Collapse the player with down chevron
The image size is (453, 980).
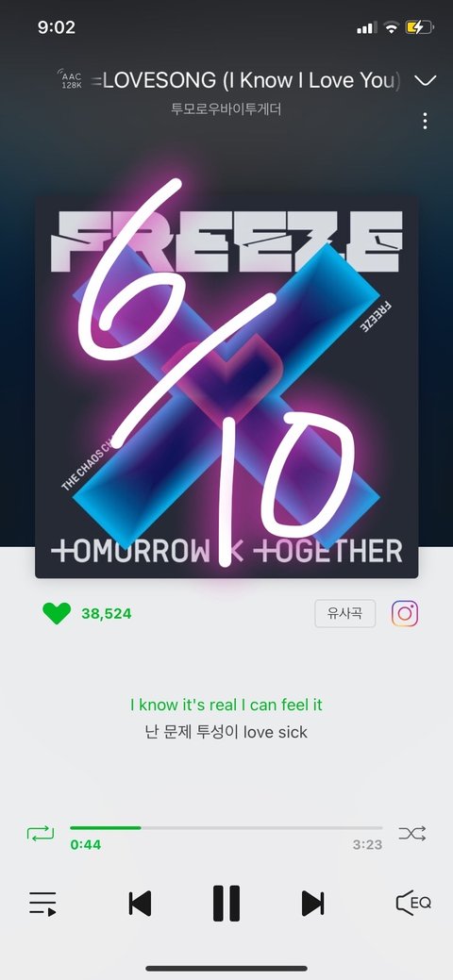pyautogui.click(x=426, y=80)
